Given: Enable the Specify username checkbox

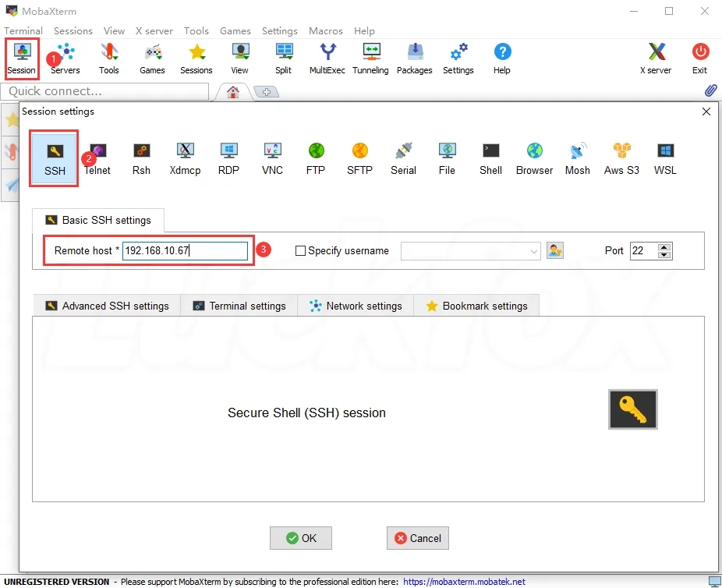Looking at the screenshot, I should point(300,251).
